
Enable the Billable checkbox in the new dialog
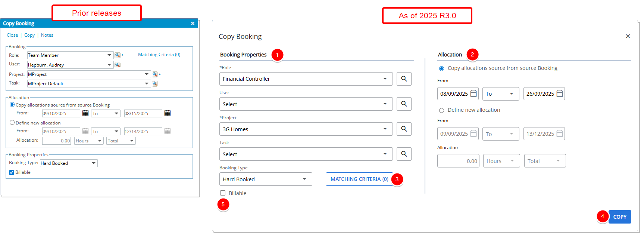coord(223,193)
